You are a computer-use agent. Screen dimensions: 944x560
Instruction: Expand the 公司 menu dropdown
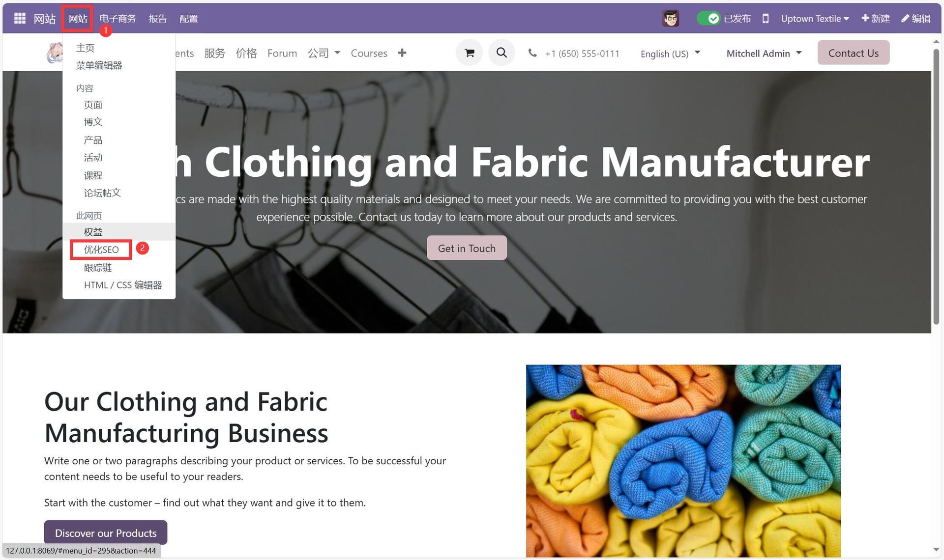click(324, 53)
